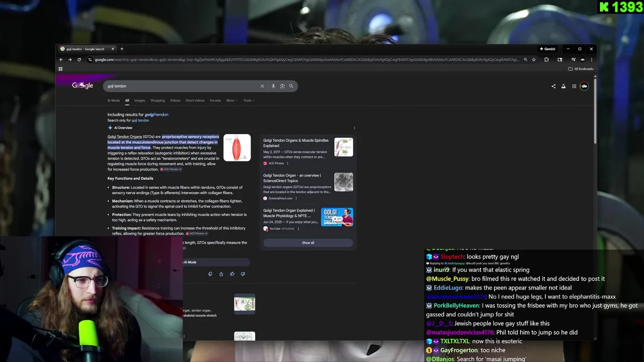Click the zoom magnifier icon in address bar

tap(525, 60)
